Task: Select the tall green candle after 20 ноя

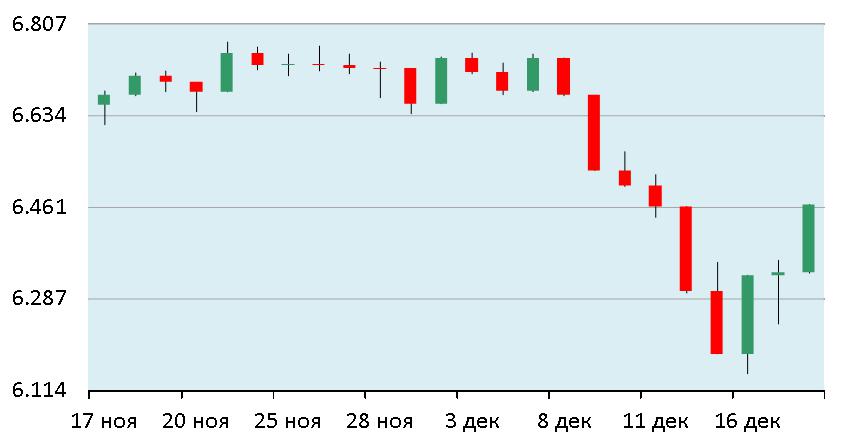Action: (227, 72)
